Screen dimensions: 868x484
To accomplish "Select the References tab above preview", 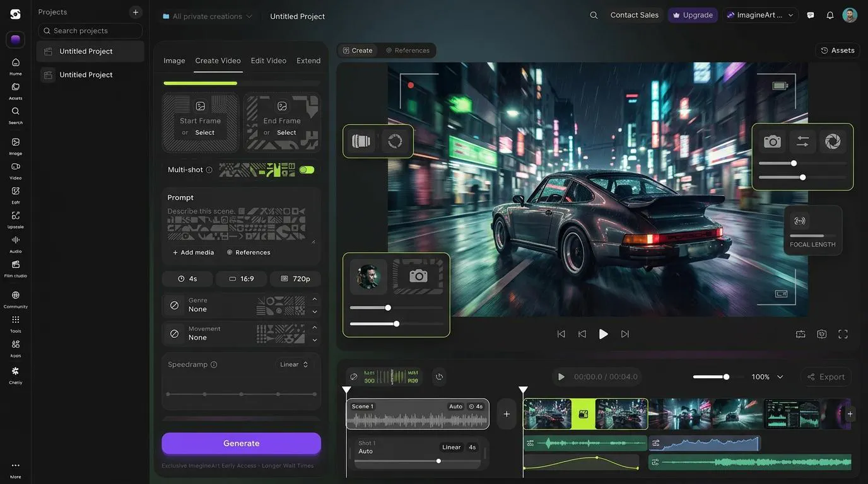I will click(408, 50).
